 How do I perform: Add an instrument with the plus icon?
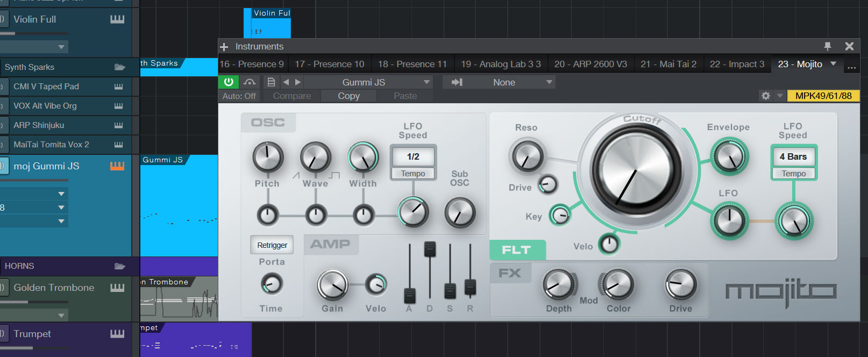224,47
